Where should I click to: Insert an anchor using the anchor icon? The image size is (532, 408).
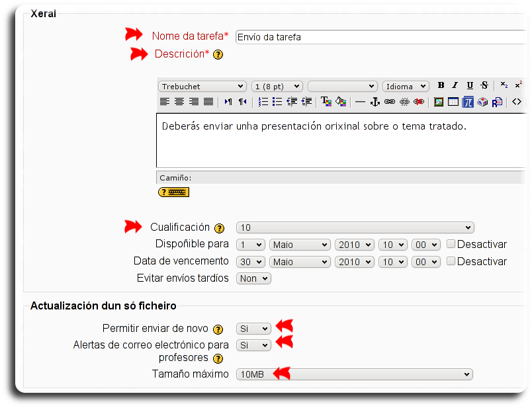375,102
